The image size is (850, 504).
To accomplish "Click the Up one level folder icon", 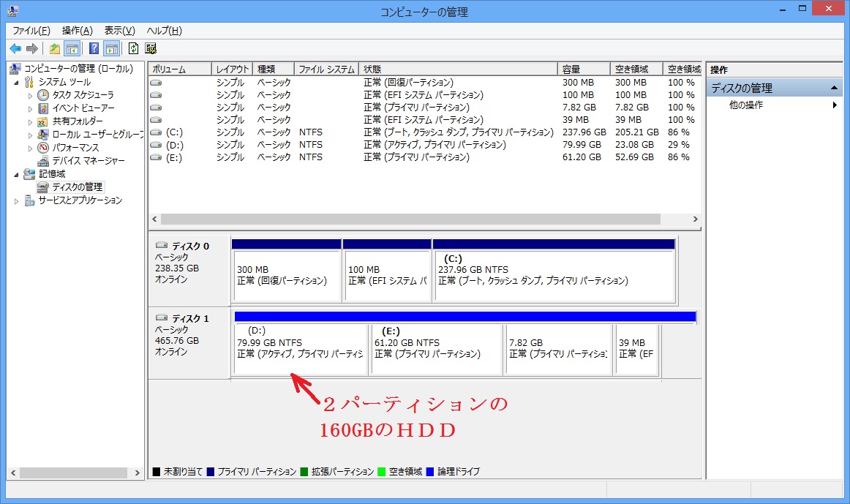I will click(x=55, y=49).
